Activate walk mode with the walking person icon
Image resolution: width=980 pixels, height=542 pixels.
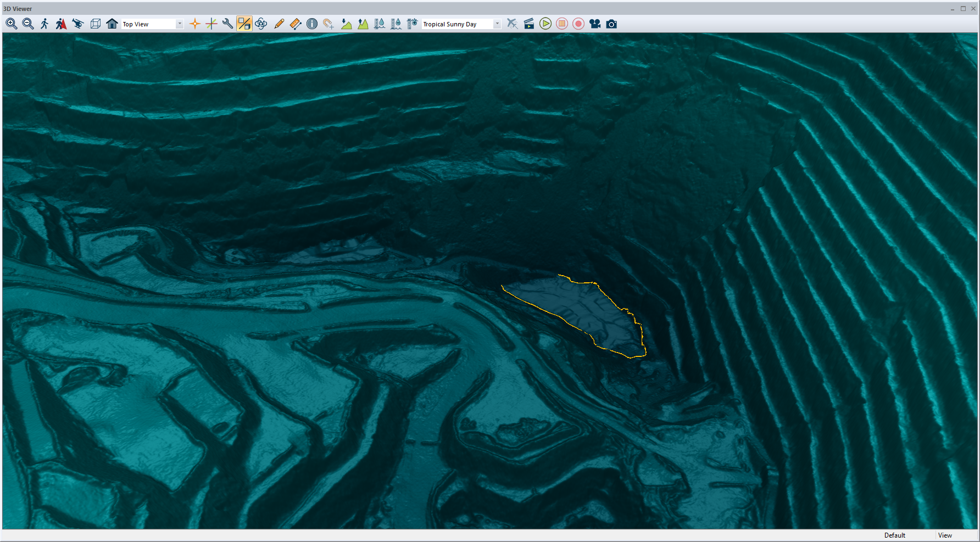[44, 24]
